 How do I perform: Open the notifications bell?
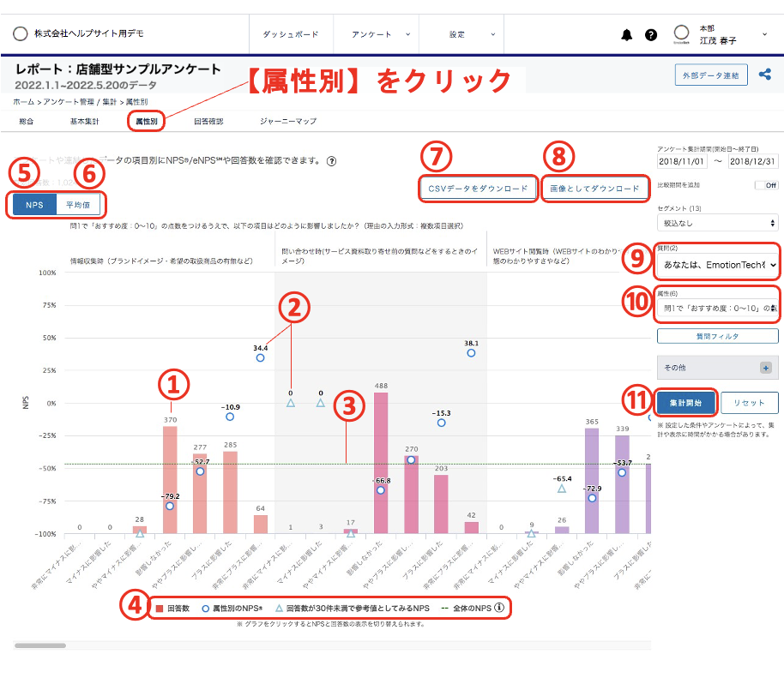(626, 35)
